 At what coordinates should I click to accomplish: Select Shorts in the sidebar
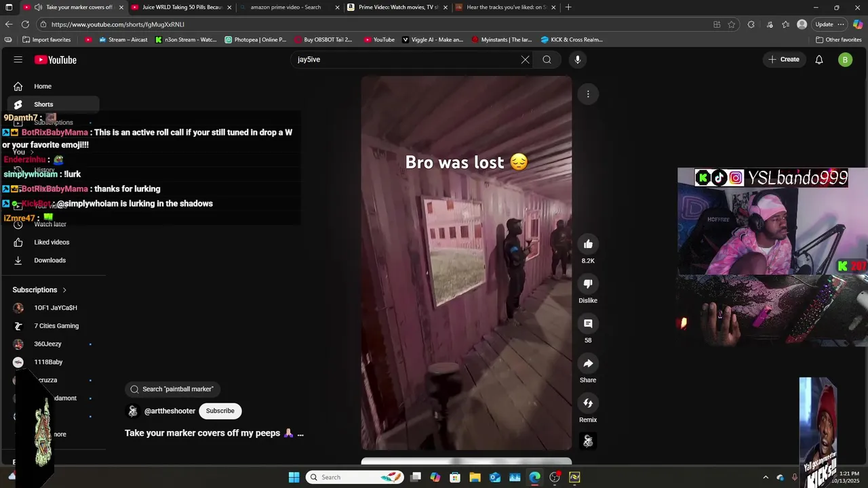tap(53, 104)
